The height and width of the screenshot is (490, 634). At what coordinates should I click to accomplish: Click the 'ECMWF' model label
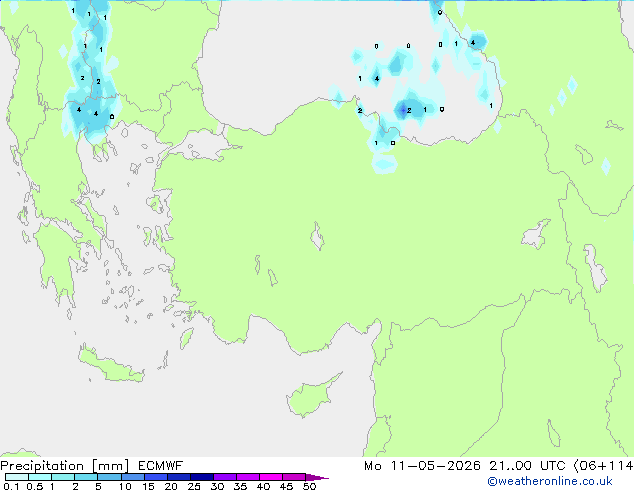point(160,466)
